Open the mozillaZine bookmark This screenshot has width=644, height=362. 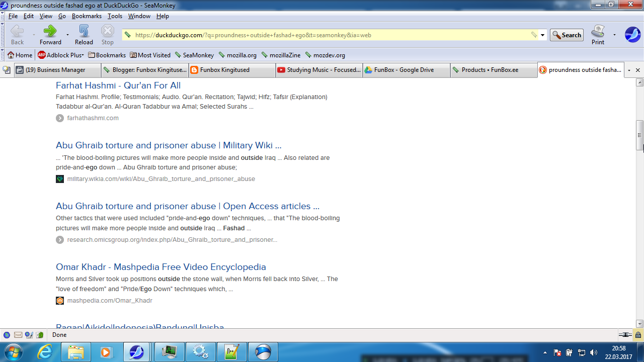tap(281, 55)
